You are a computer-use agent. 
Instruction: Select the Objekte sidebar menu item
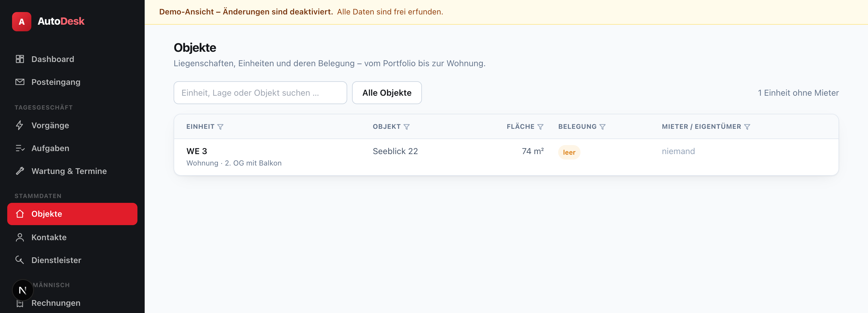pos(72,214)
